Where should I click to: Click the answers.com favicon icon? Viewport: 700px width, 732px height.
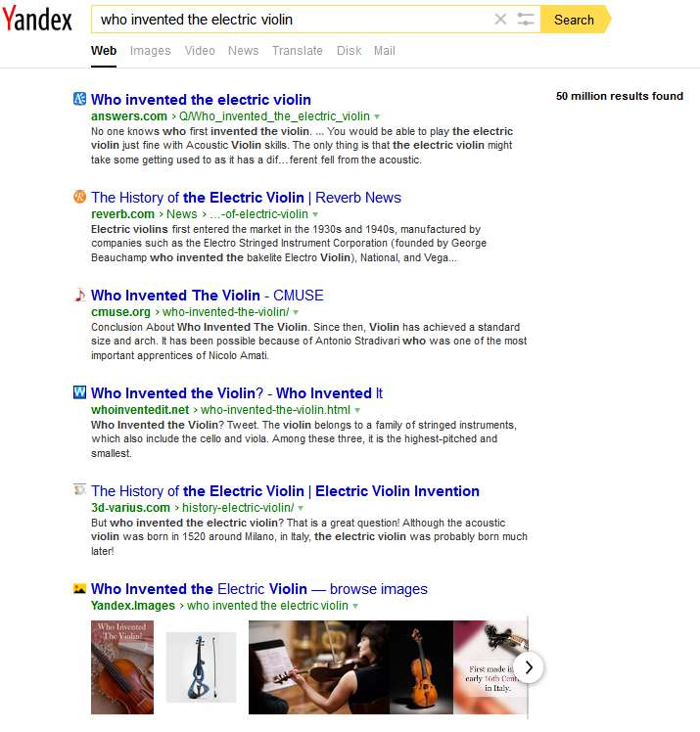pyautogui.click(x=80, y=99)
